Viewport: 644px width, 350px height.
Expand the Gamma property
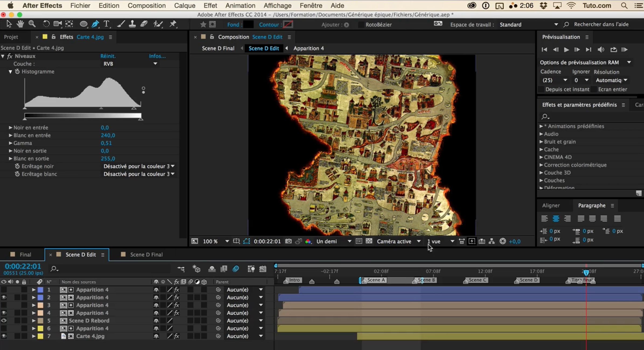click(11, 143)
